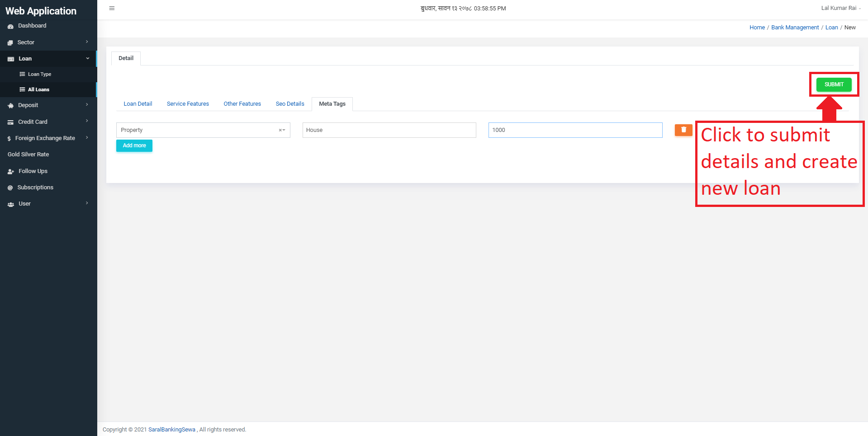Delete the meta tag row with trash icon
Image resolution: width=868 pixels, height=436 pixels.
pos(683,130)
